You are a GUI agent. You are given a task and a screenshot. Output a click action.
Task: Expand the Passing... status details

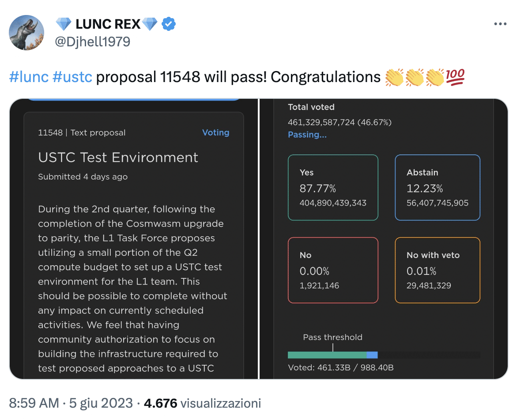(307, 135)
